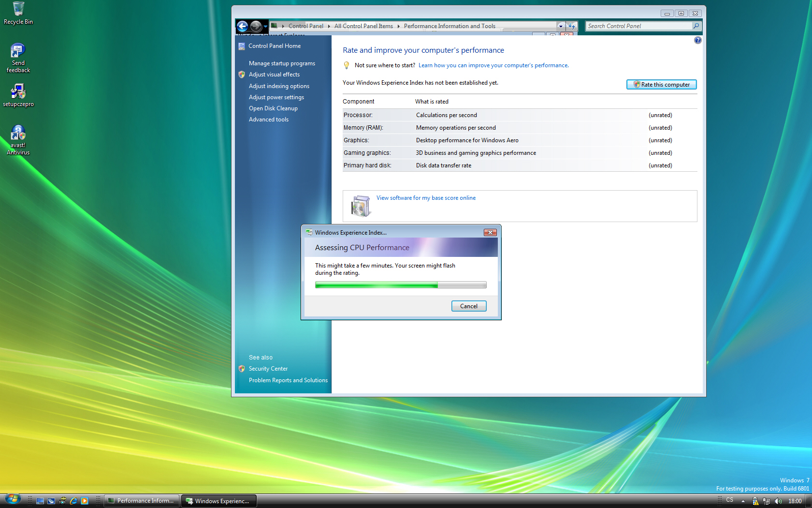Open the Recycle Bin desktop icon
Viewport: 812px width, 508px height.
[18, 13]
